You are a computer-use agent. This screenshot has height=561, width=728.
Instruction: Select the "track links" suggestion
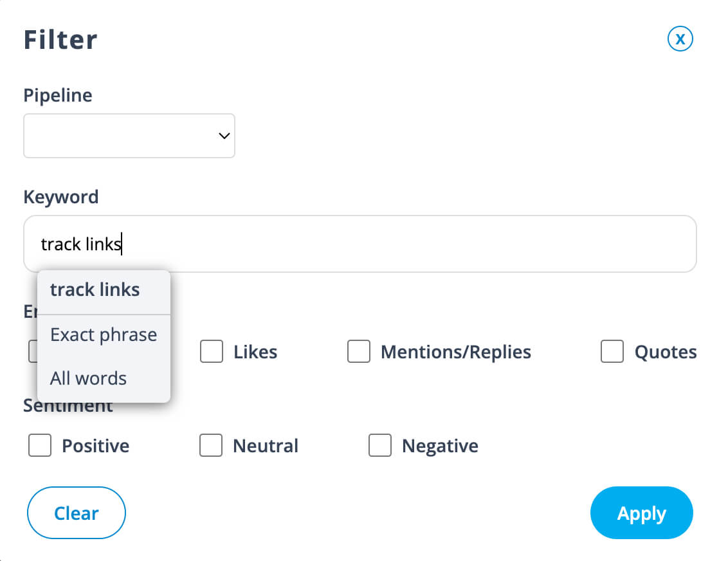pyautogui.click(x=95, y=290)
